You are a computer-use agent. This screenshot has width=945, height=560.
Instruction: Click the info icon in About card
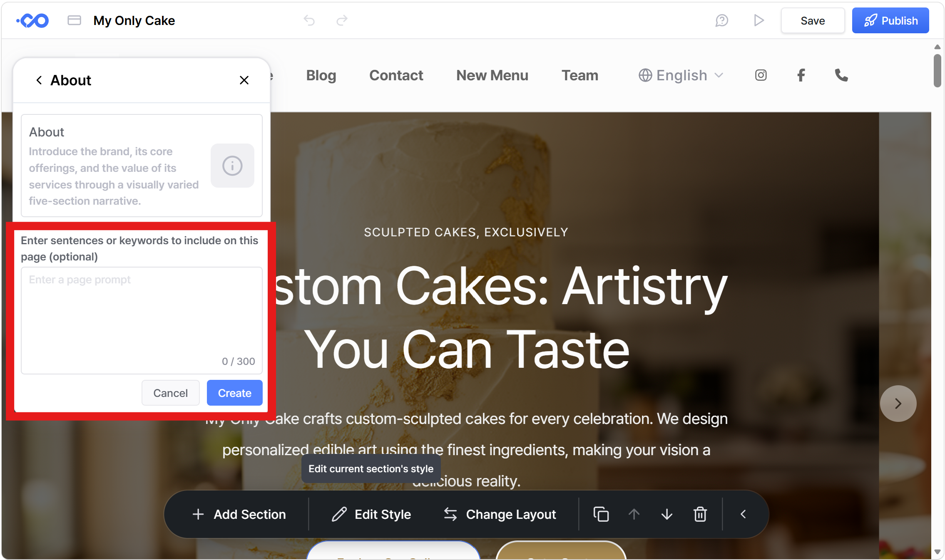click(232, 166)
